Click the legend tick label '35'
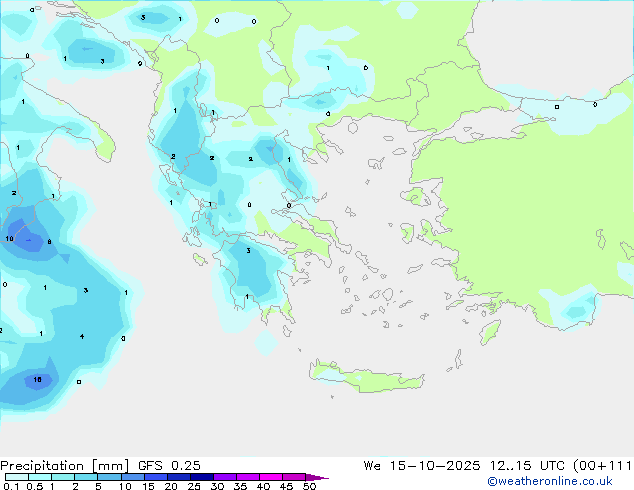634x490 pixels. 240,486
